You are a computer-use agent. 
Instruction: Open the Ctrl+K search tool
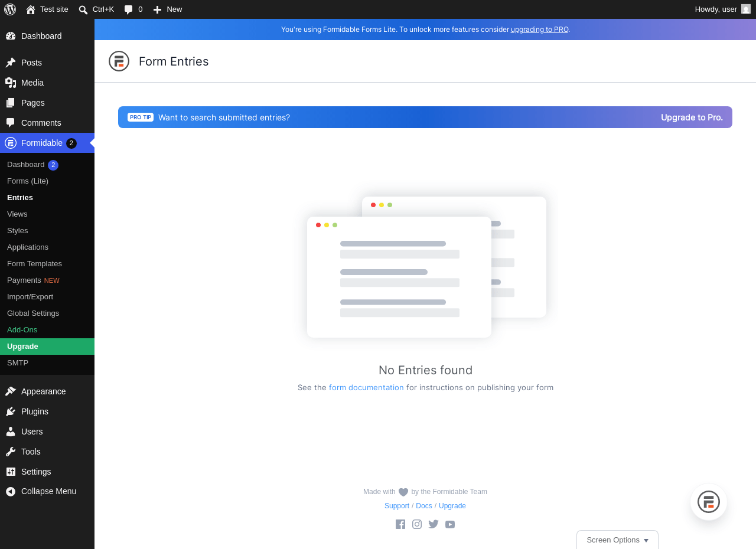[x=96, y=9]
